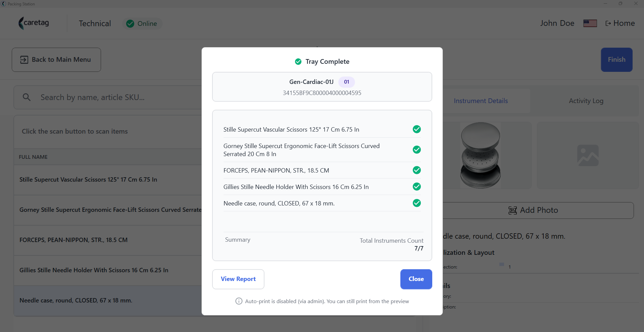Image resolution: width=644 pixels, height=332 pixels.
Task: Switch to Instrument Details tab
Action: pos(481,101)
